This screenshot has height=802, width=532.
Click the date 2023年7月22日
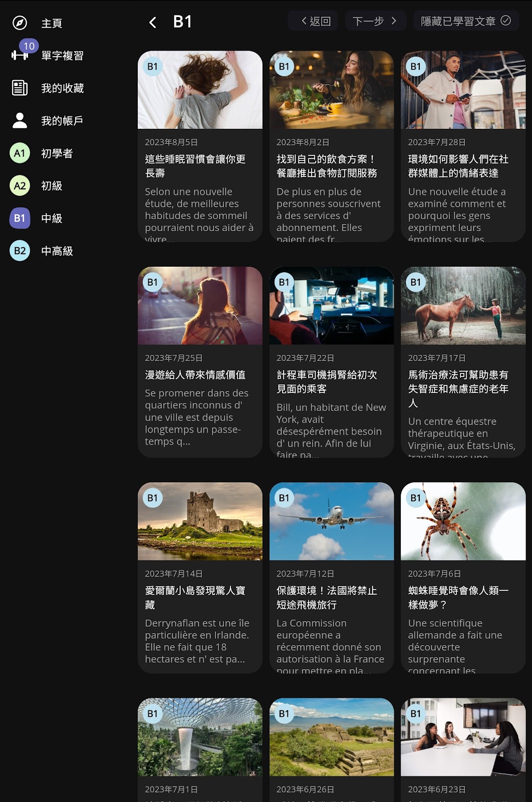tap(306, 358)
